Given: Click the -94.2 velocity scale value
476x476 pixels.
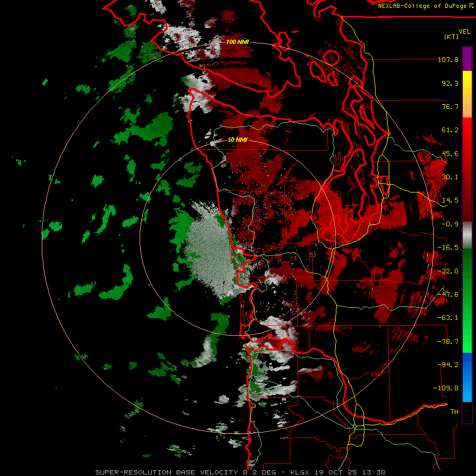Looking at the screenshot, I should click(x=448, y=365).
